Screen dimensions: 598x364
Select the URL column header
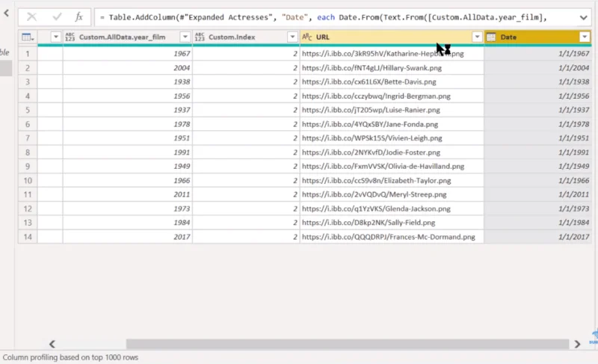pyautogui.click(x=392, y=37)
